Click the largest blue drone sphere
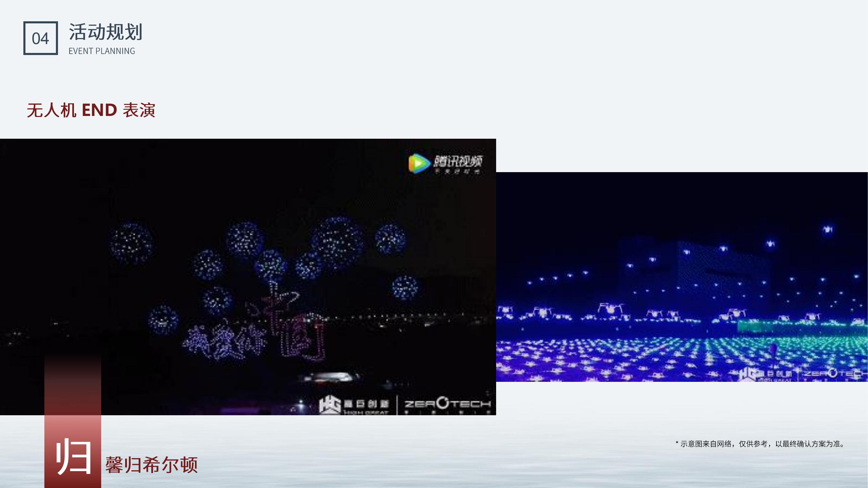Screen dimensions: 868x488 [x=338, y=243]
